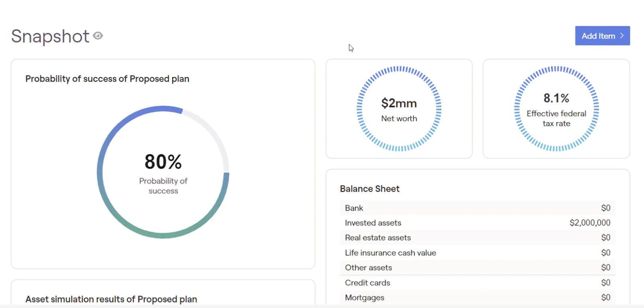Click the 8.1% tax rate figure
This screenshot has height=308, width=644.
tap(556, 98)
